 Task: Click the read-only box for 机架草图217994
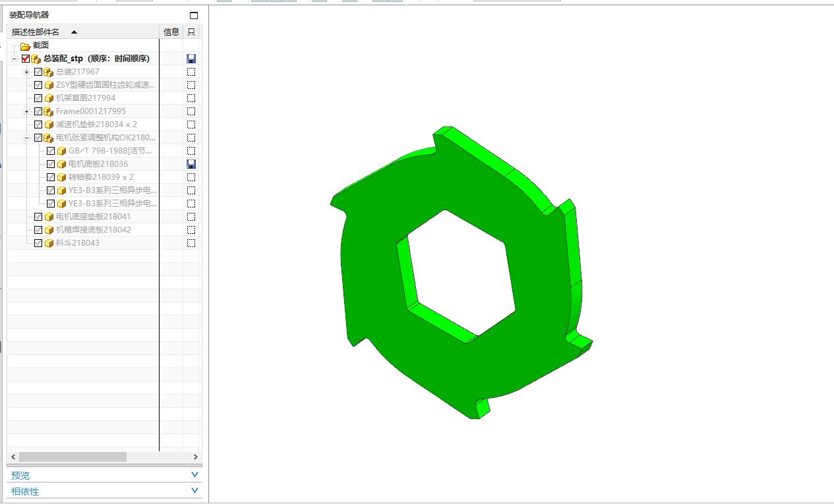[191, 98]
